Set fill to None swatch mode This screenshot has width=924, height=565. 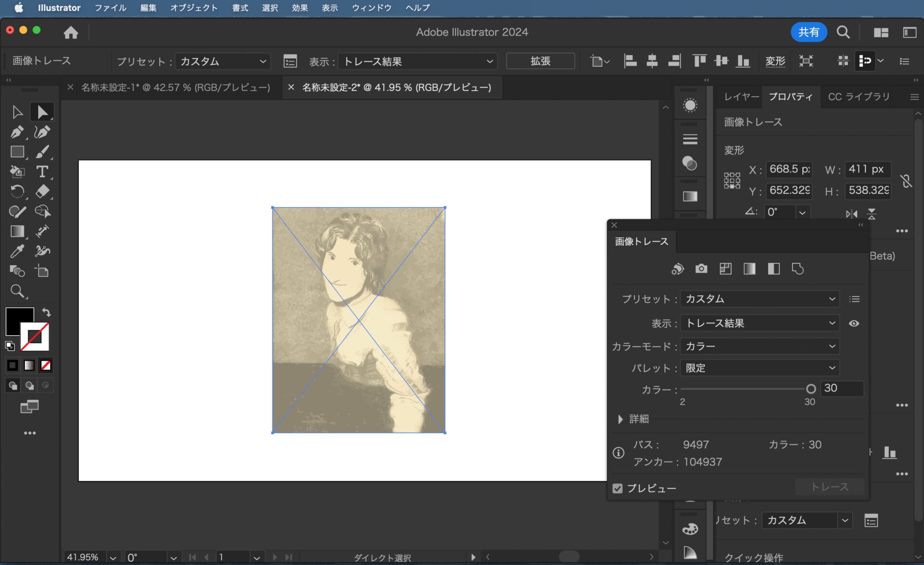click(46, 365)
